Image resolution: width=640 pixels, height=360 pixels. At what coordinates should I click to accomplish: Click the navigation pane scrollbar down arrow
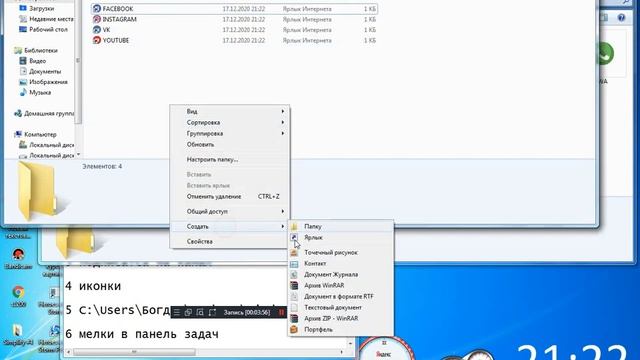[x=78, y=155]
